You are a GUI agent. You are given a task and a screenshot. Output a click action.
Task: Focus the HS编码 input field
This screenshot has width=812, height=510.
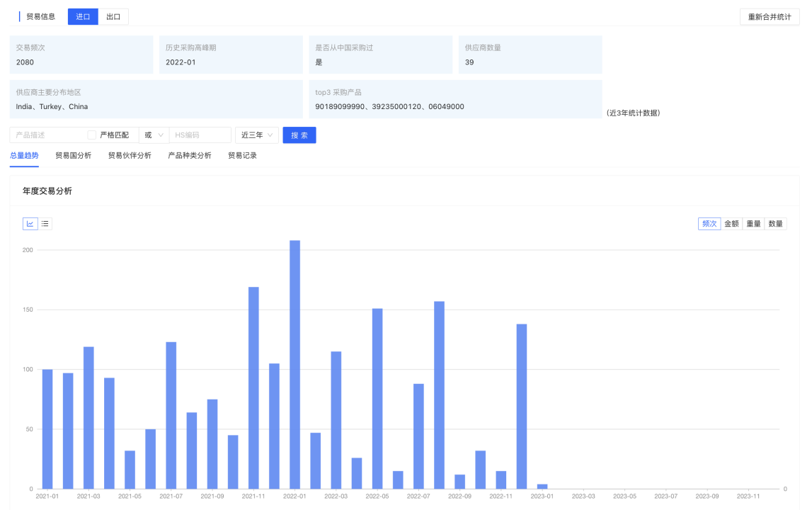point(200,135)
